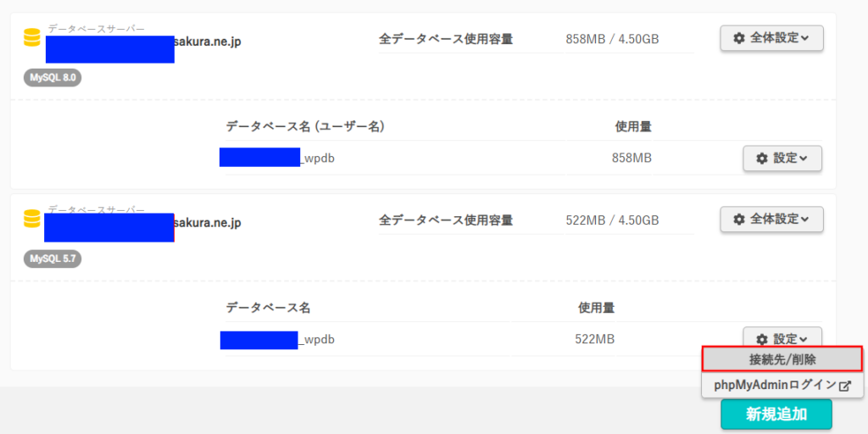The image size is (868, 434).
Task: Click the 522MB / 4.50GB usage text
Action: point(612,220)
